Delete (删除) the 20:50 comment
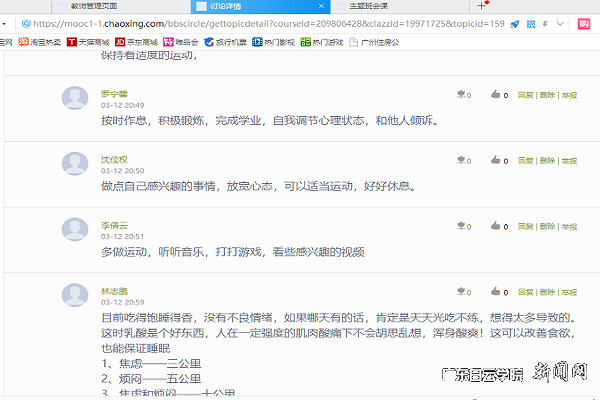 pyautogui.click(x=547, y=161)
